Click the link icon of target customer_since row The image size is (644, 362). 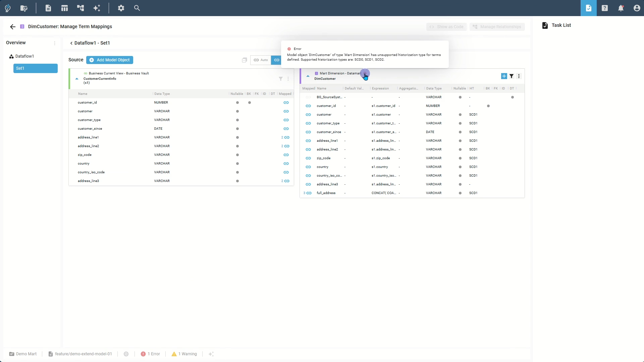(308, 132)
